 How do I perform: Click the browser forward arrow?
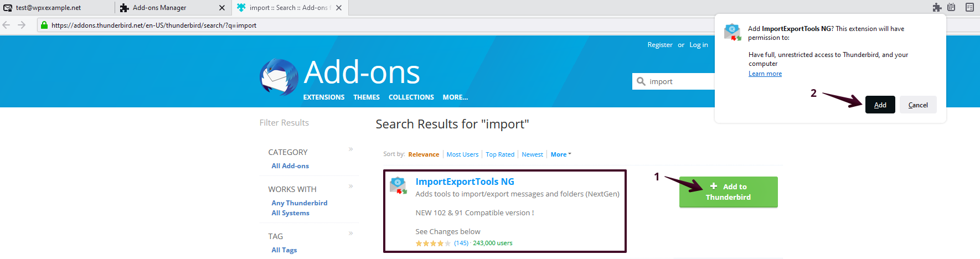click(22, 25)
